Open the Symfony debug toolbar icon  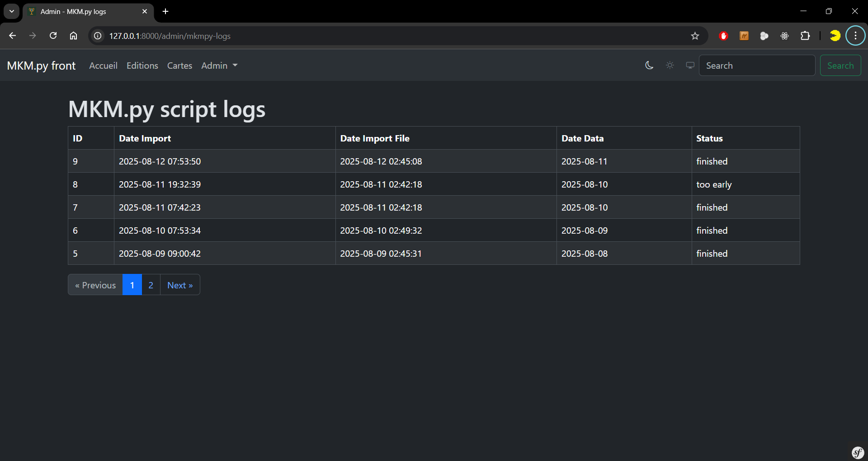click(858, 452)
